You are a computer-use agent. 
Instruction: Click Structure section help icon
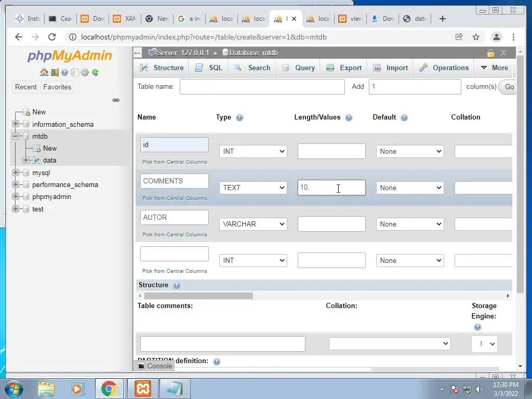click(177, 285)
